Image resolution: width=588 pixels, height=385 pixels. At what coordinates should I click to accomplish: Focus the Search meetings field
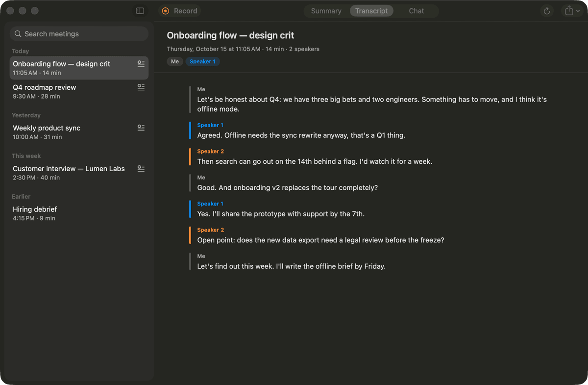click(x=79, y=34)
